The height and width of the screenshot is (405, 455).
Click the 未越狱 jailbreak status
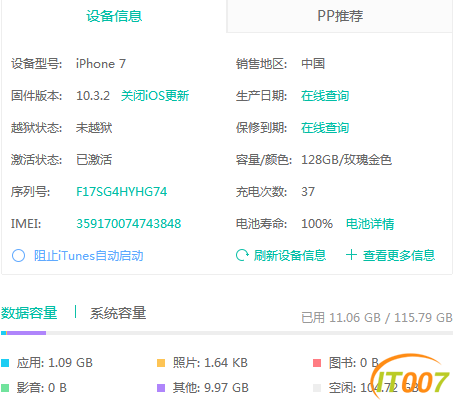click(x=94, y=128)
